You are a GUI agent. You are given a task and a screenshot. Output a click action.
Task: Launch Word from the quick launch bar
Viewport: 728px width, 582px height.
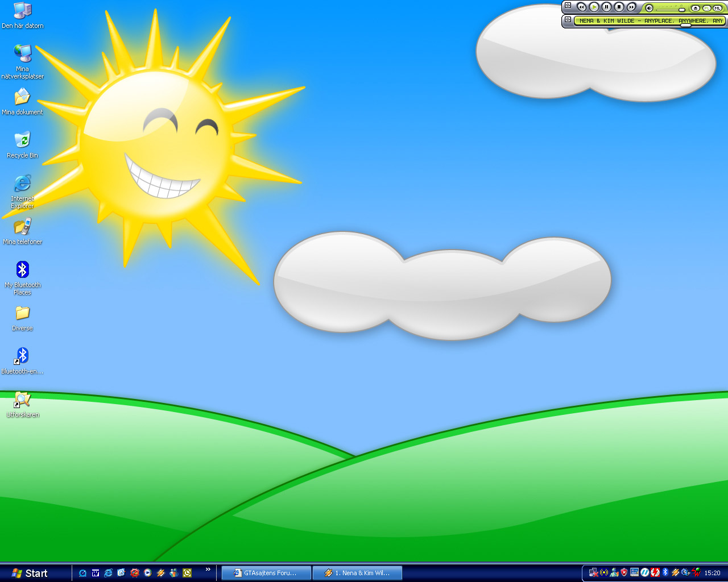click(x=96, y=573)
